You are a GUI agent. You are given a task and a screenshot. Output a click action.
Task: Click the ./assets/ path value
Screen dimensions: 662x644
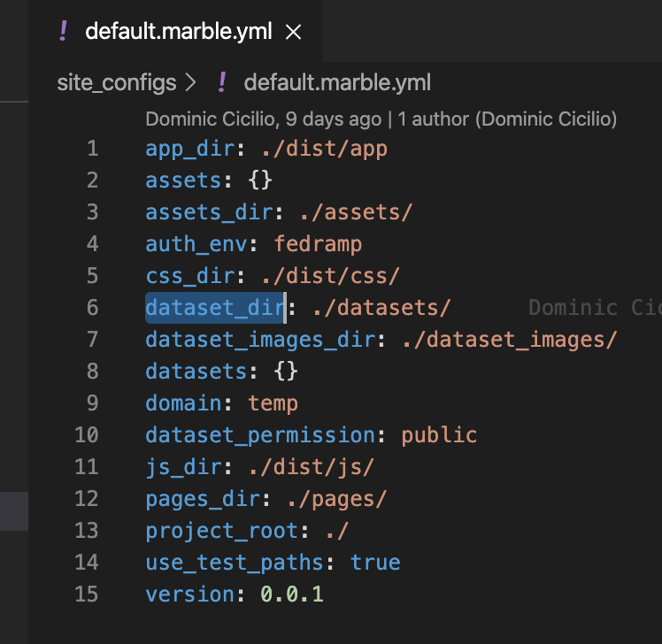click(x=356, y=212)
